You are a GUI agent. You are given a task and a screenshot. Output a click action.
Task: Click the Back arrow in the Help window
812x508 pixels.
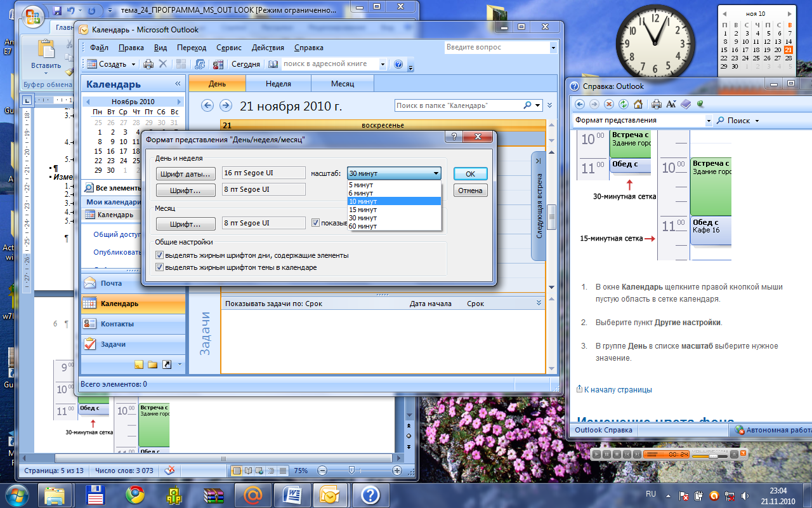coord(579,104)
